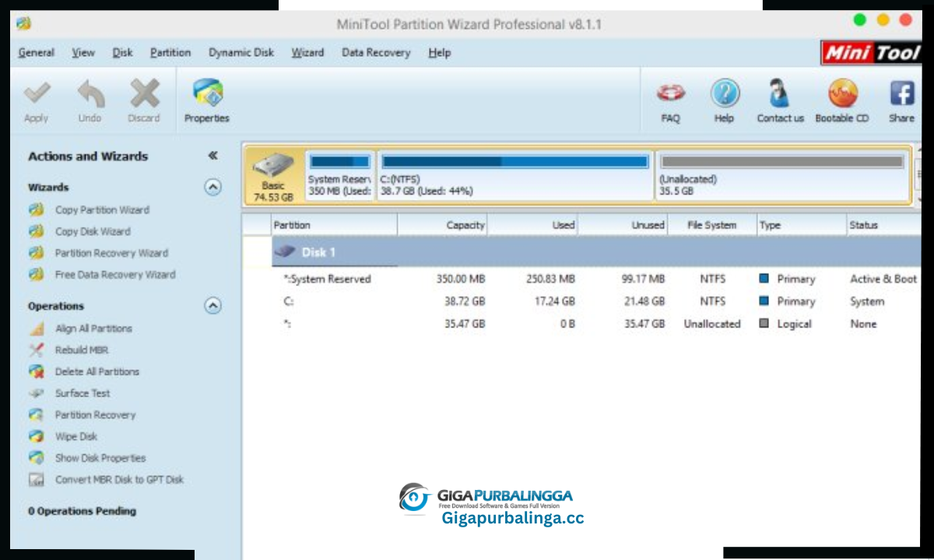Click the app icon in title bar
The height and width of the screenshot is (560, 934).
(23, 24)
